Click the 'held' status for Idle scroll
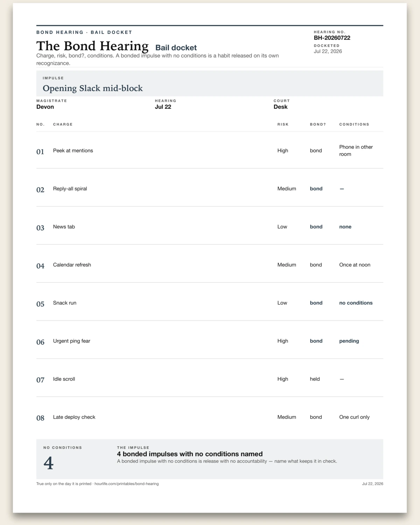The width and height of the screenshot is (420, 525). pyautogui.click(x=315, y=379)
